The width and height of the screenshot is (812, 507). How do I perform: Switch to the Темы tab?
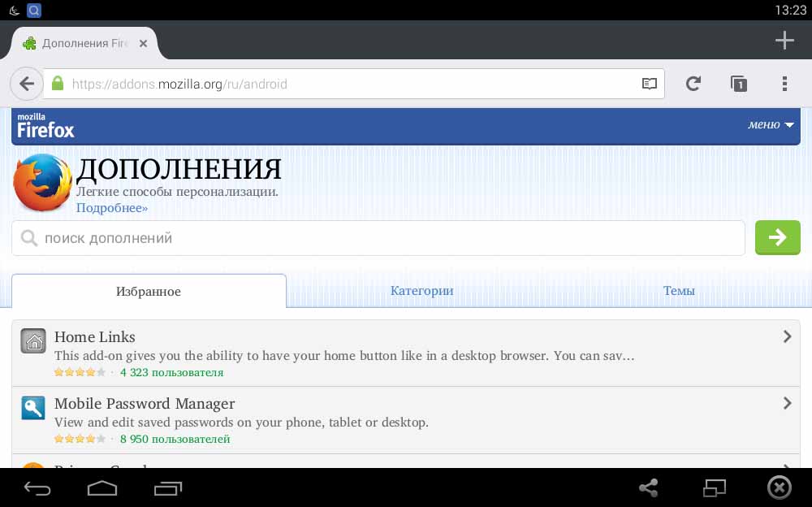tap(678, 291)
